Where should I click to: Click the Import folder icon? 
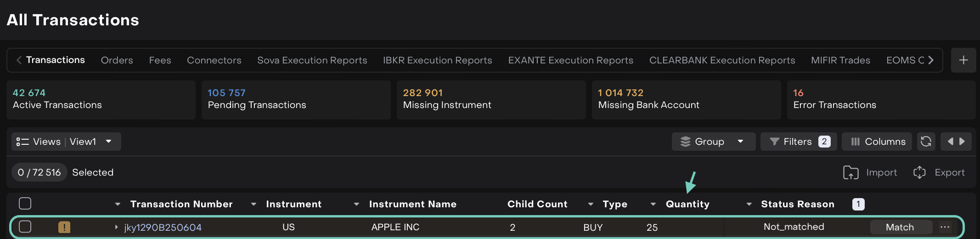coord(850,172)
